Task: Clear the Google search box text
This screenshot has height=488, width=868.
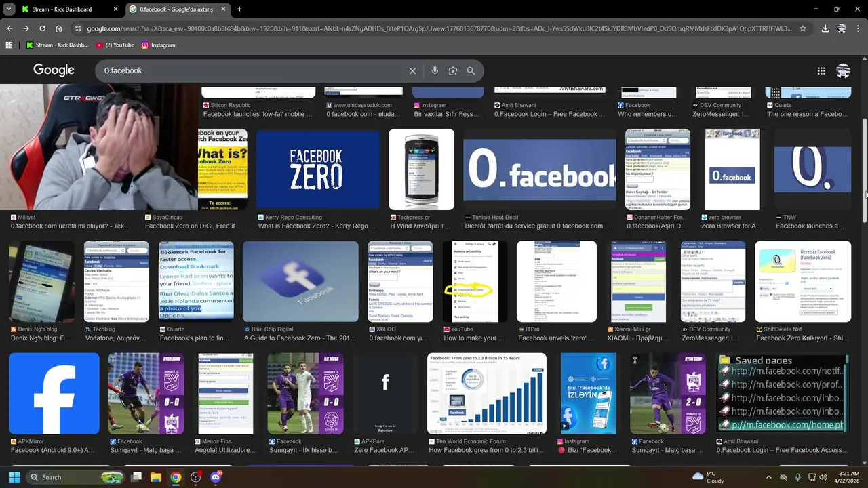Action: tap(412, 70)
